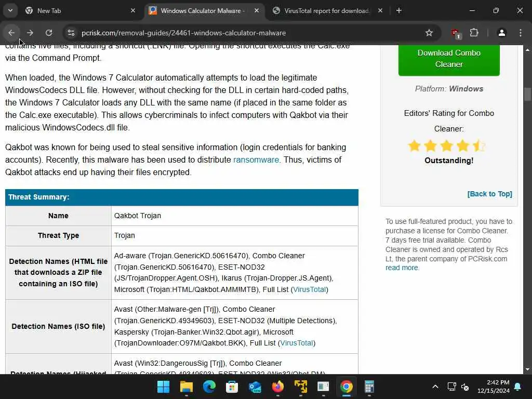Open the read more link

tap(403, 268)
